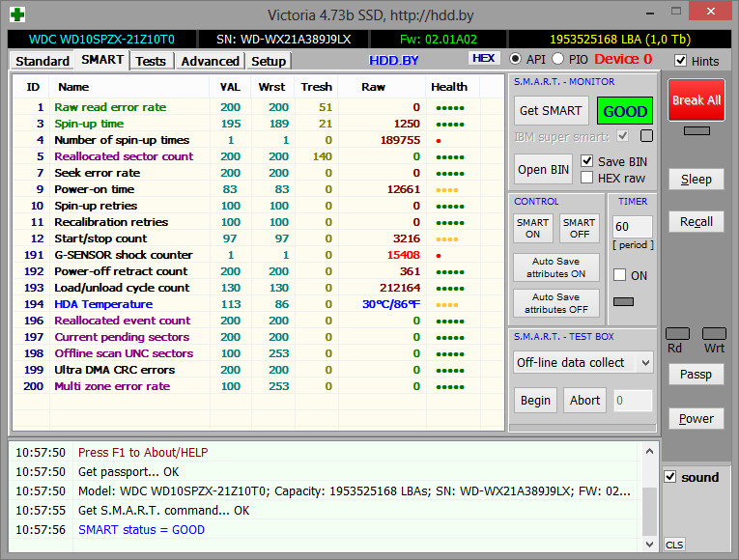
Task: Click the Abort test button
Action: point(584,401)
